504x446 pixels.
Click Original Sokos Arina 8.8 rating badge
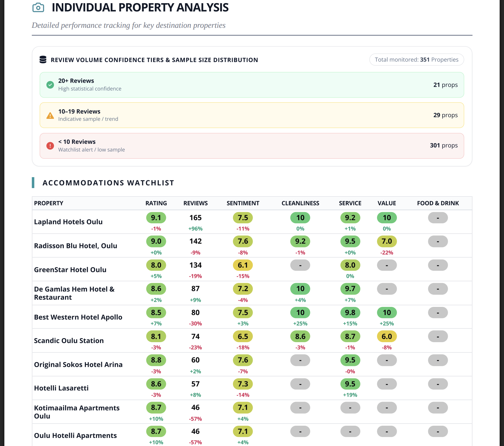click(x=156, y=360)
